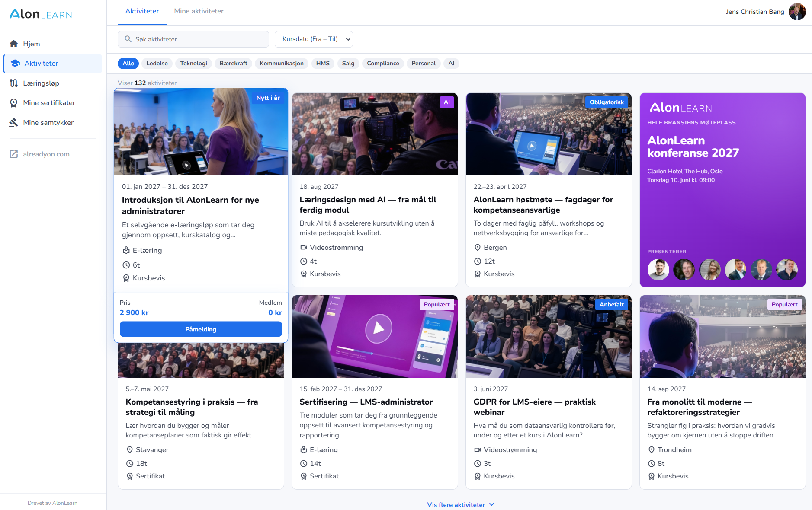Click the clock icon next to 8t
This screenshot has height=510, width=812.
tap(652, 464)
